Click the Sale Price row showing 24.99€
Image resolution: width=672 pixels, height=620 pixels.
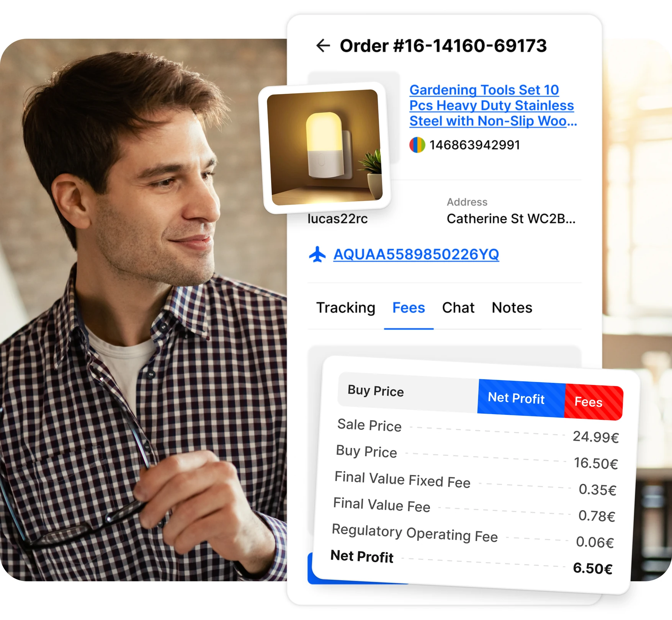point(477,431)
